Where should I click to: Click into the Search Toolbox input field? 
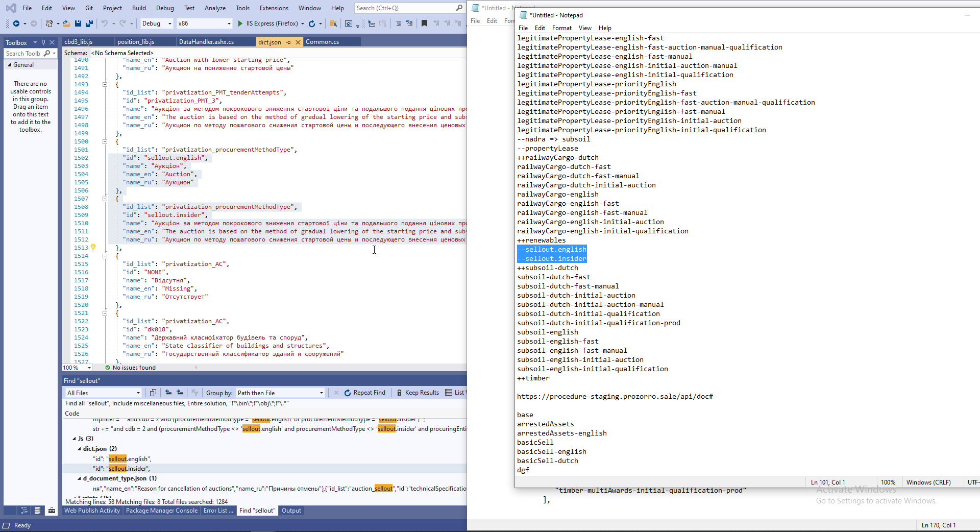(24, 53)
